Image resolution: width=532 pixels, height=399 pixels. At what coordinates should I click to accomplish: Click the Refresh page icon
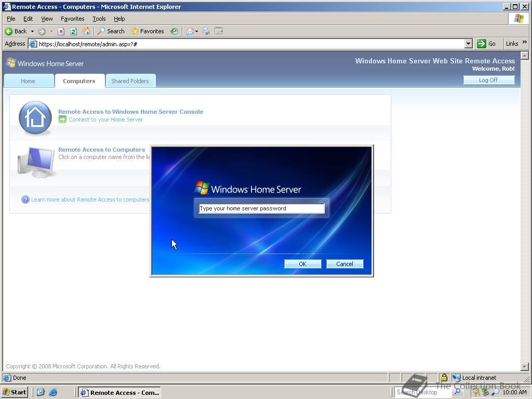tap(73, 32)
